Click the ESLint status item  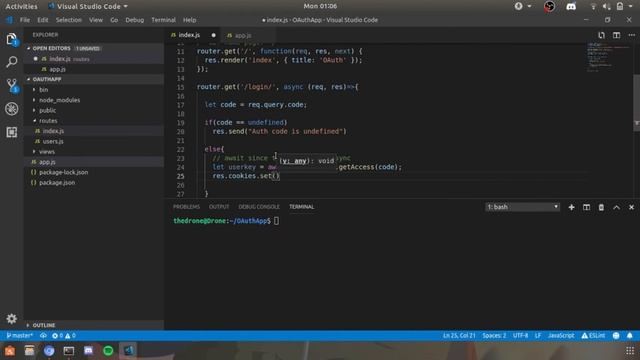click(x=593, y=336)
